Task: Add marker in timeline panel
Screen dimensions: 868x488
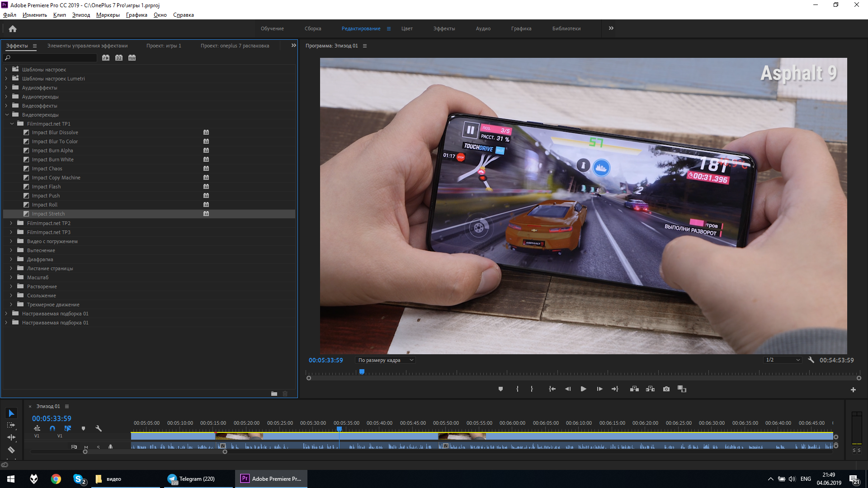Action: pyautogui.click(x=83, y=428)
